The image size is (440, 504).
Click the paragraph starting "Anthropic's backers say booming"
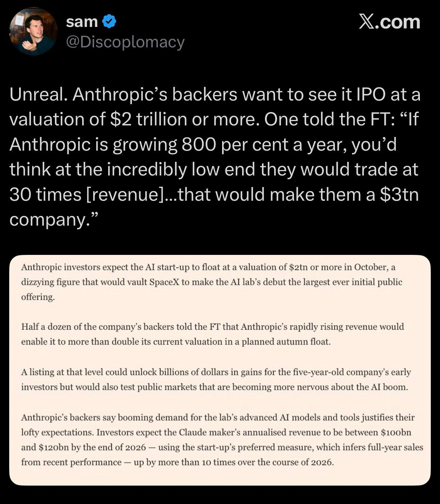coord(222,440)
